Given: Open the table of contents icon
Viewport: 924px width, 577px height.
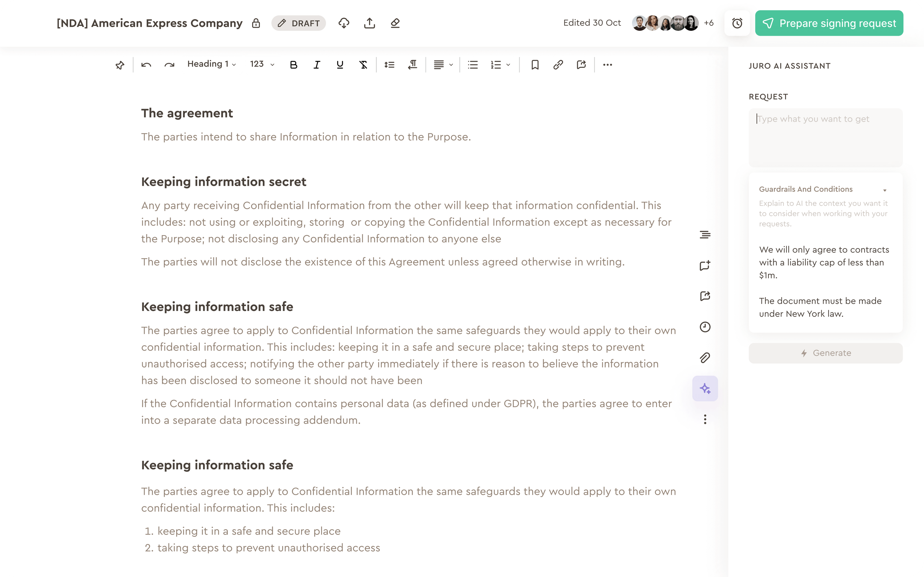Looking at the screenshot, I should (x=705, y=234).
